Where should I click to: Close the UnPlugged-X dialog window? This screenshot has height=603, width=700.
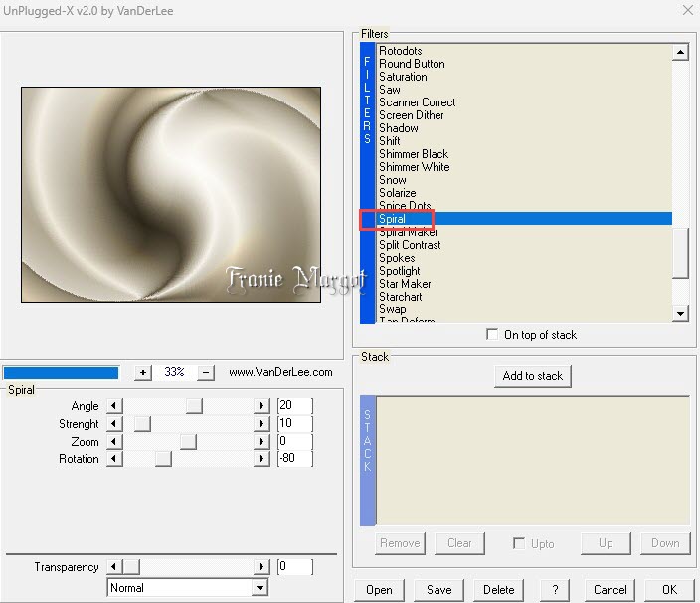pos(688,10)
